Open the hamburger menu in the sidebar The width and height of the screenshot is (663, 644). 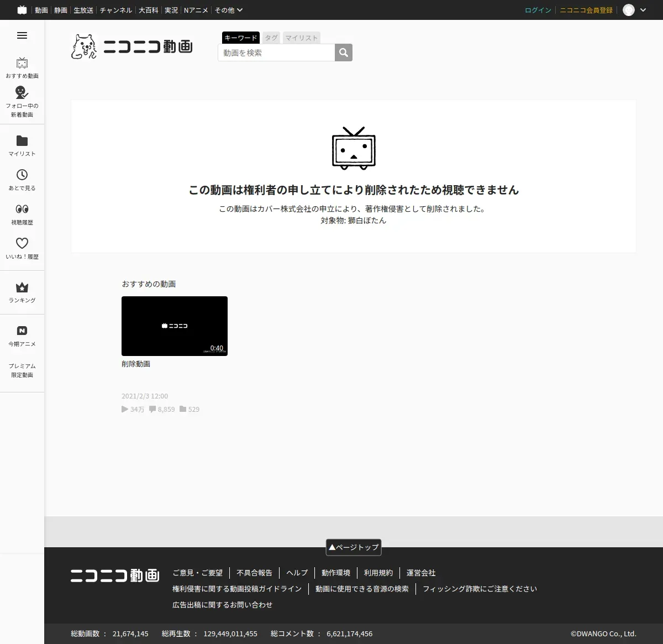point(22,35)
